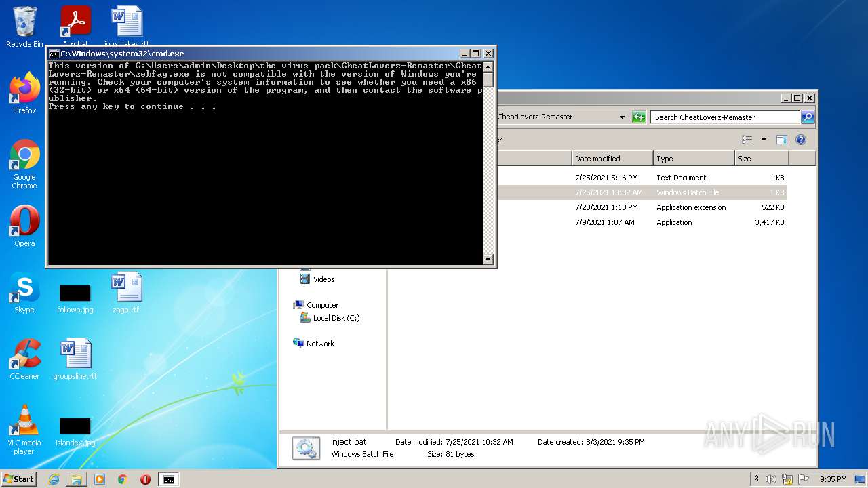Click 7/23/2021 1:18 PM date cell

click(606, 207)
